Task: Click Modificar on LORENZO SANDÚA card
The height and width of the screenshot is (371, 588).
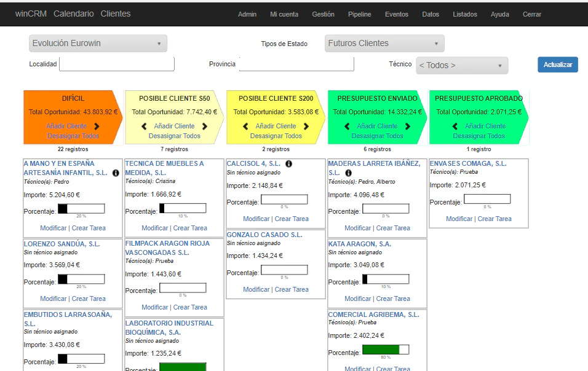Action: pyautogui.click(x=54, y=299)
